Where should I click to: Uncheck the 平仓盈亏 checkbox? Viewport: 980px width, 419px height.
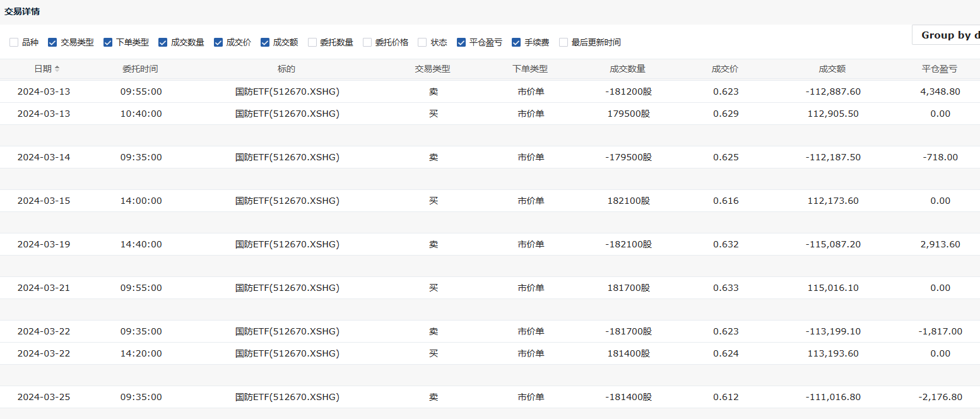[x=461, y=42]
